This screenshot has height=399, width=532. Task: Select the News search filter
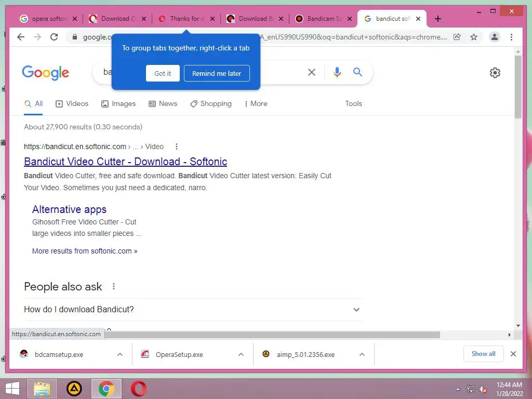pos(163,103)
